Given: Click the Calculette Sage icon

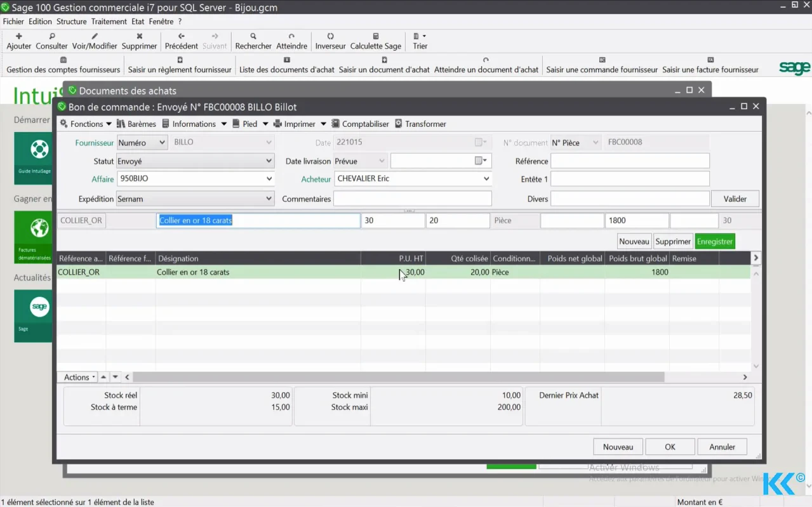Looking at the screenshot, I should [376, 36].
